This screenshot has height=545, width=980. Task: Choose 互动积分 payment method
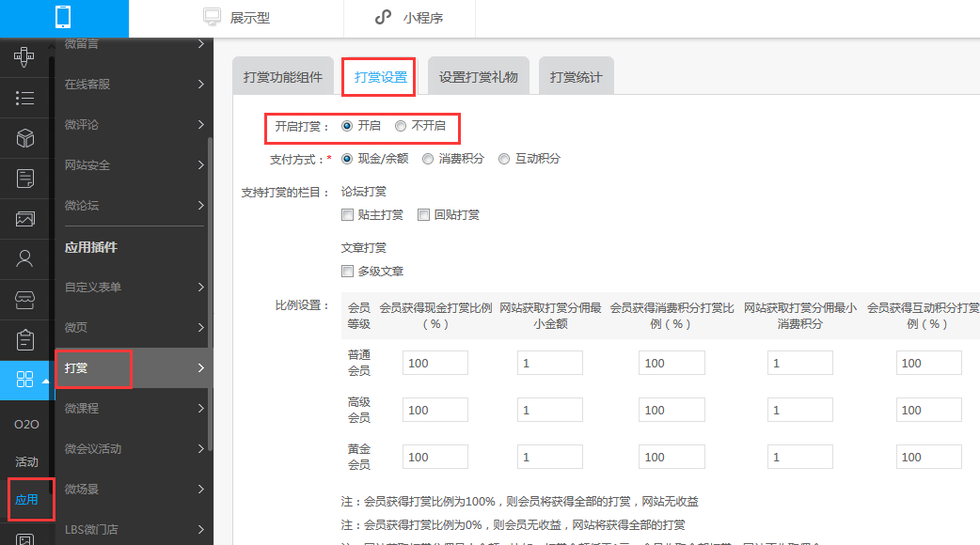click(x=504, y=159)
